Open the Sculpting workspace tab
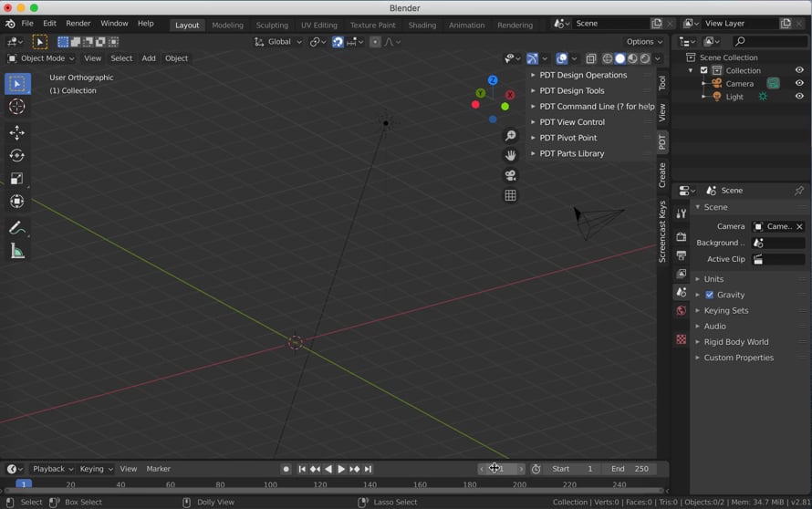 point(272,26)
